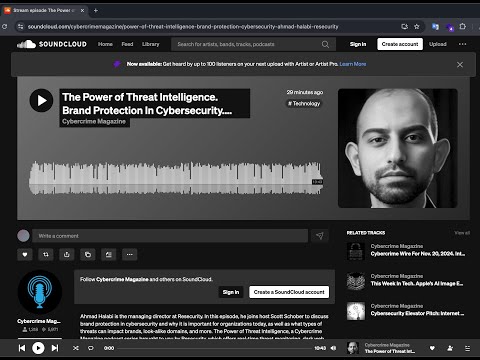Viewport: 480px width, 360px height.
Task: Toggle shuffle in the player bar
Action: [76, 348]
